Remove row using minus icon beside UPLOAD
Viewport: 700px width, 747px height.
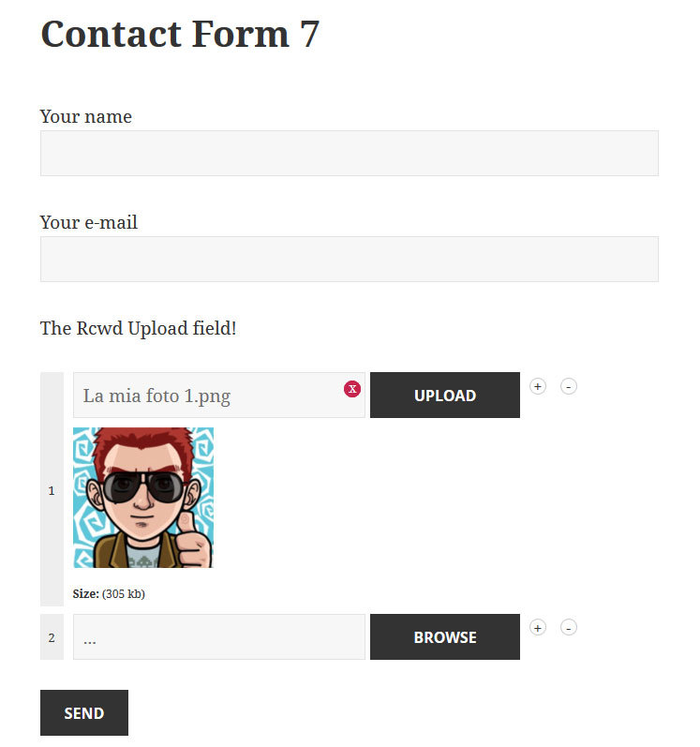click(x=569, y=386)
